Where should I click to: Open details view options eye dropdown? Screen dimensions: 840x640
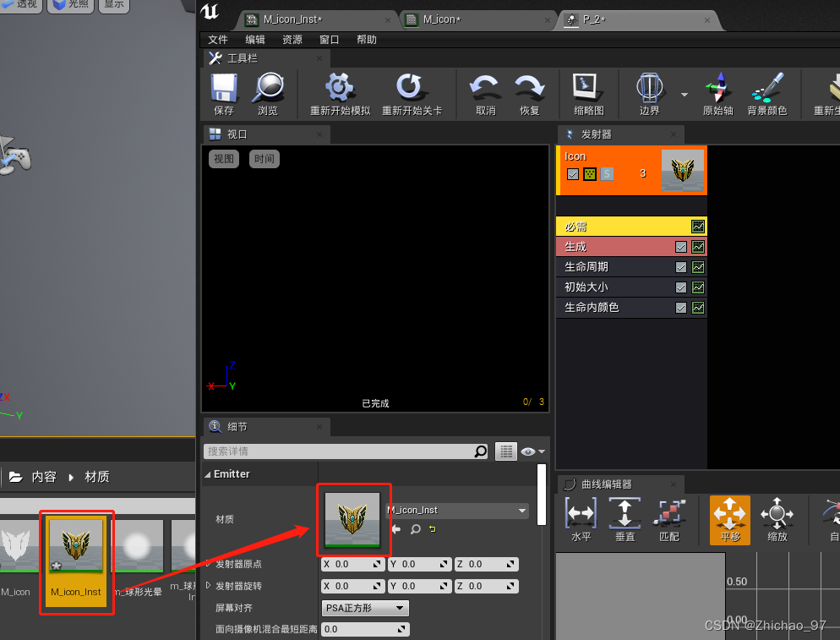click(x=532, y=451)
